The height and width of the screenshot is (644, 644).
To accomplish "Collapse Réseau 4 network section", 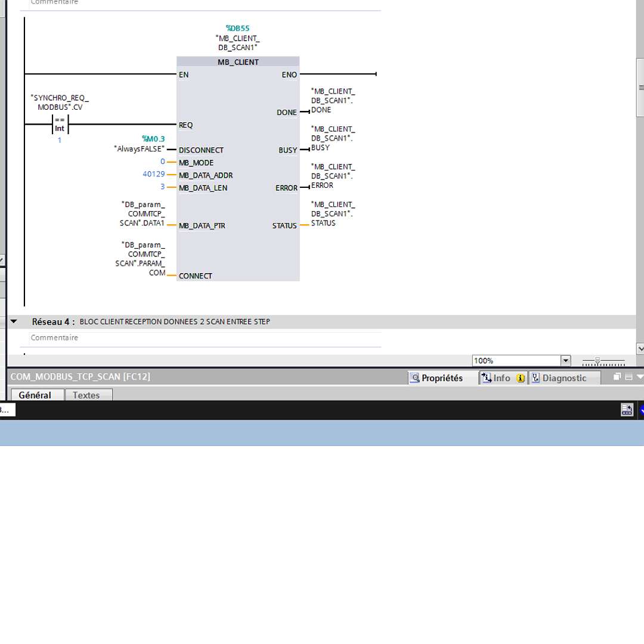I will pyautogui.click(x=14, y=321).
